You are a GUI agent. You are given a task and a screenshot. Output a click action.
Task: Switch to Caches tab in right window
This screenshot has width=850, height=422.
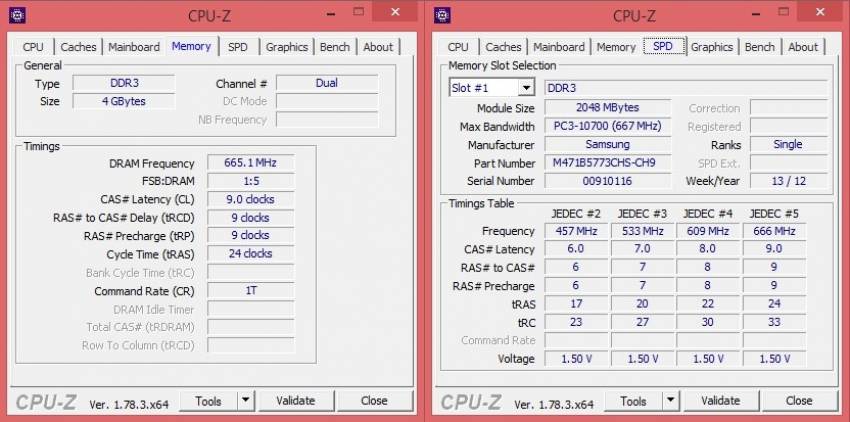point(503,47)
